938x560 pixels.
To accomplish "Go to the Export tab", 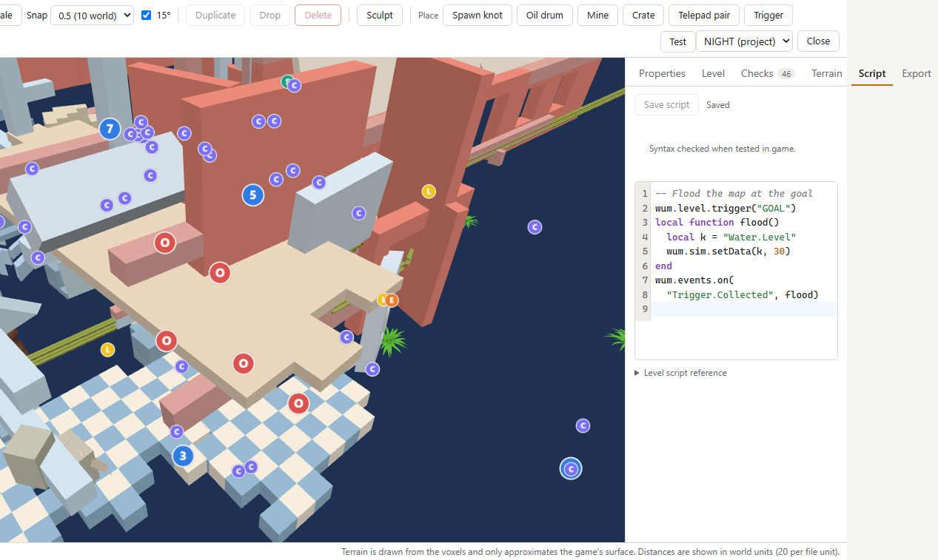I will coord(917,73).
